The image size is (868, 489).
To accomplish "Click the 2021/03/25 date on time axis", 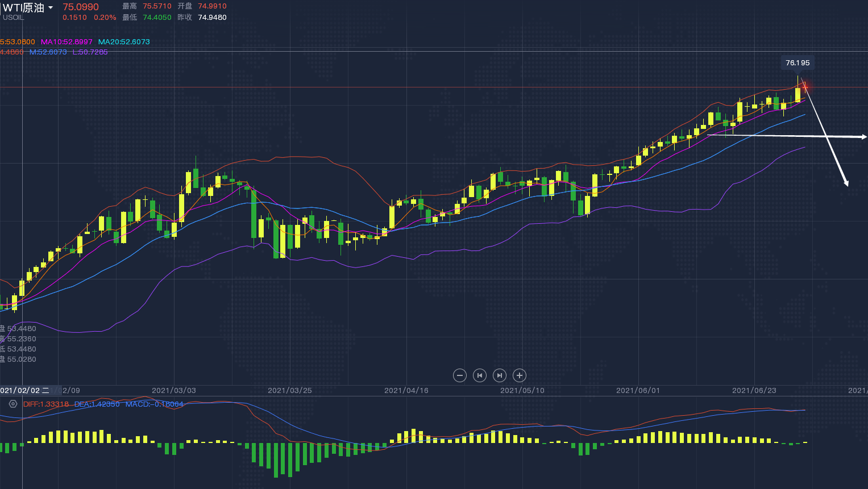I will coord(290,390).
